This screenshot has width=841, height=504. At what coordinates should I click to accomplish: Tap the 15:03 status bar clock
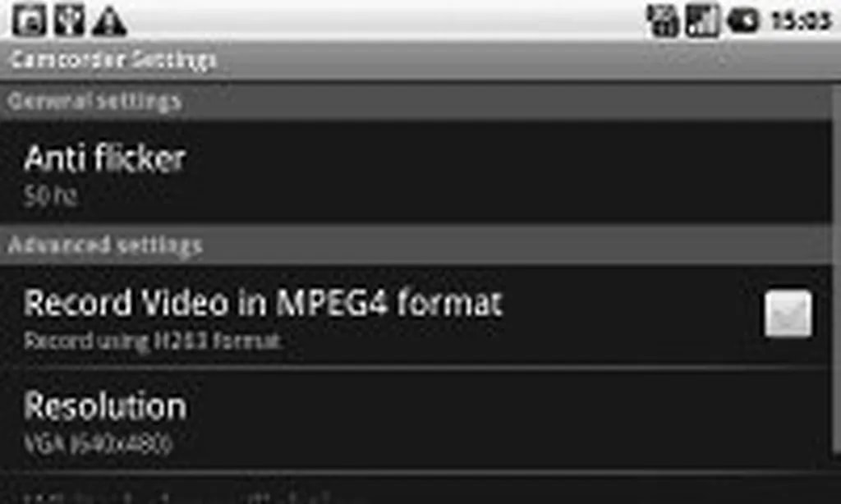click(801, 21)
